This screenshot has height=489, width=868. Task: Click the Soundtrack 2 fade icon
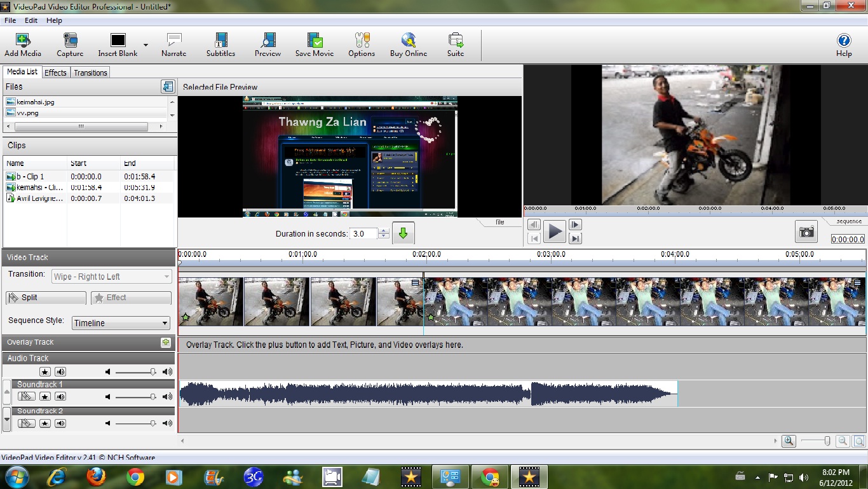pos(27,423)
